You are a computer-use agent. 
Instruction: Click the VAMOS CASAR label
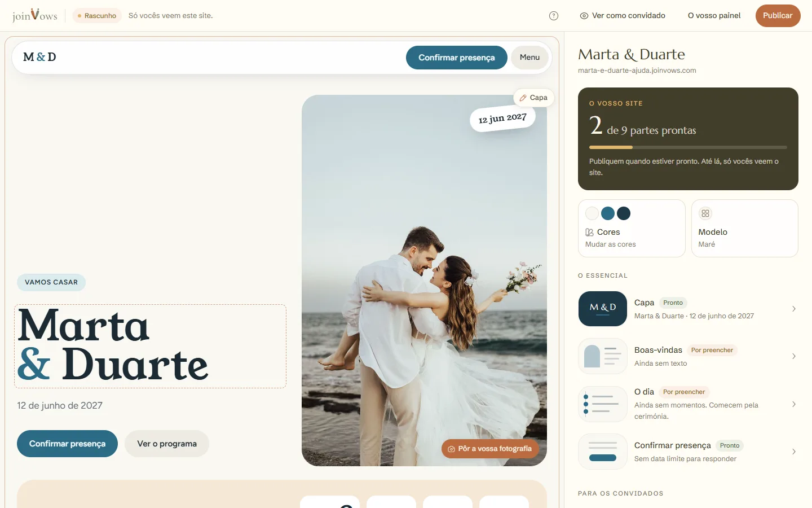click(x=51, y=282)
